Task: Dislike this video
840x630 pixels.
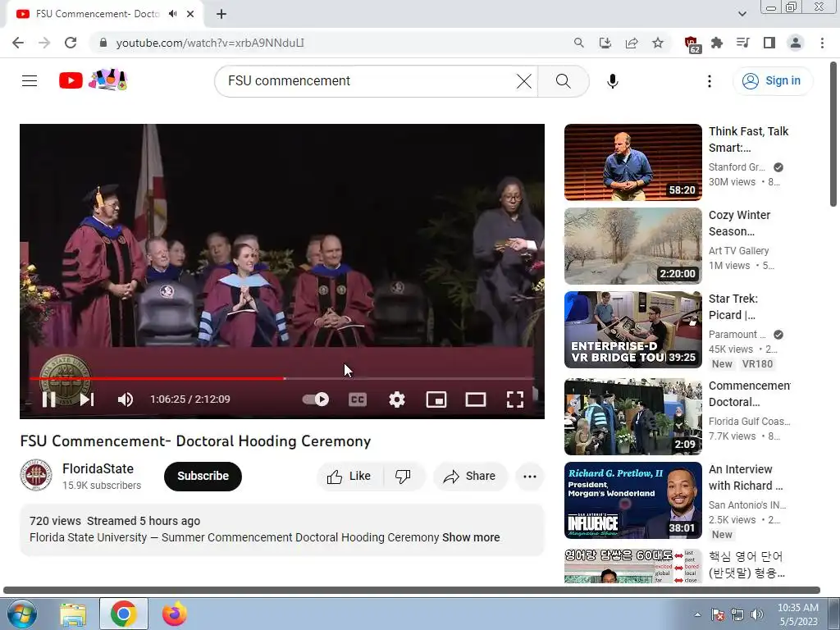Action: pyautogui.click(x=403, y=477)
